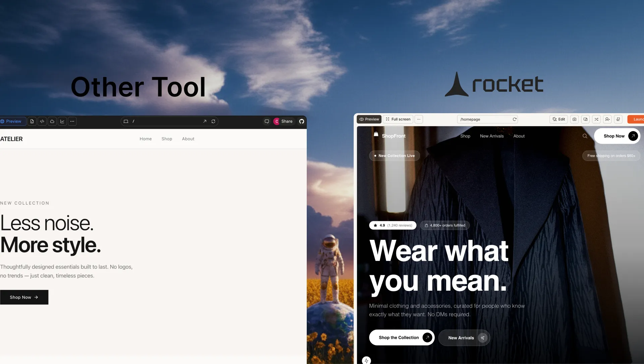Viewport: 644px width, 364px height.
Task: Click the black Shop Now button on Atelier
Action: 24,297
